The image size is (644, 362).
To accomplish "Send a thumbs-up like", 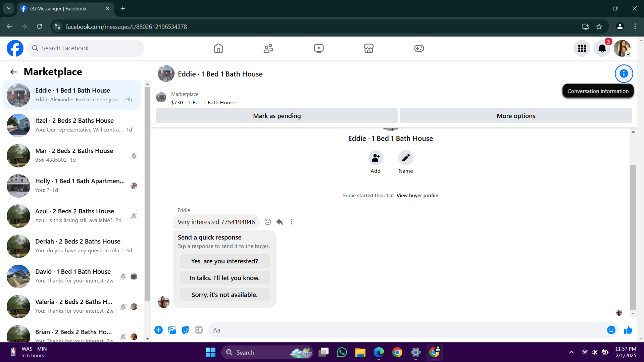I will pyautogui.click(x=628, y=330).
